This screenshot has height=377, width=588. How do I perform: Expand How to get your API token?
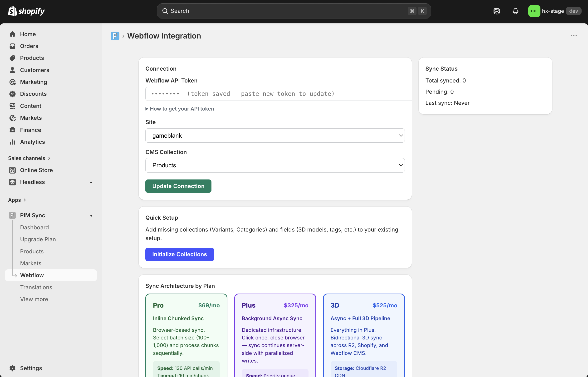(180, 109)
